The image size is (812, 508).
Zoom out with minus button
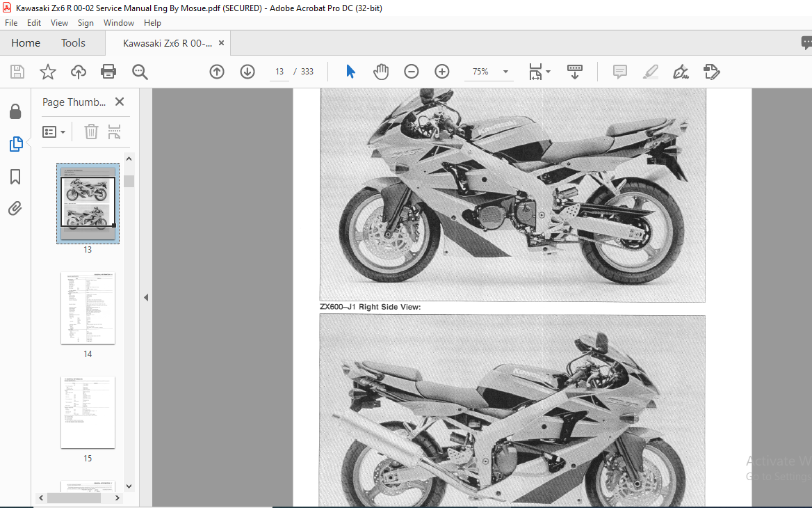(x=411, y=72)
